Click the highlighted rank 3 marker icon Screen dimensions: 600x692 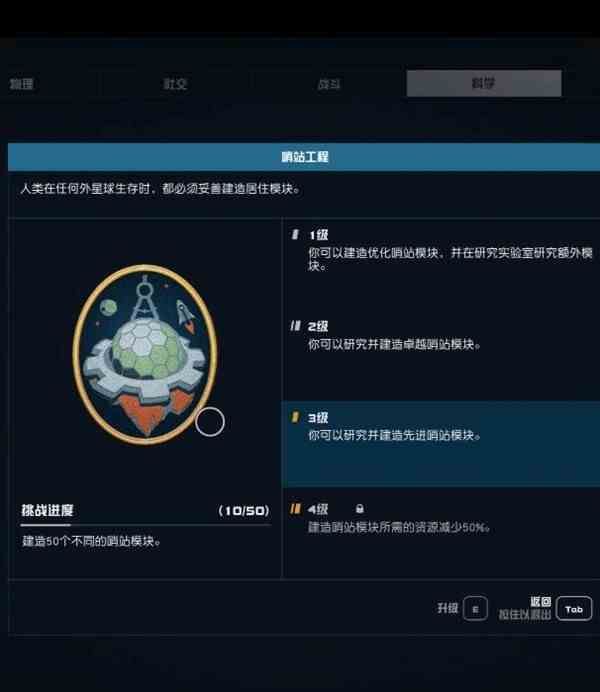coord(295,417)
